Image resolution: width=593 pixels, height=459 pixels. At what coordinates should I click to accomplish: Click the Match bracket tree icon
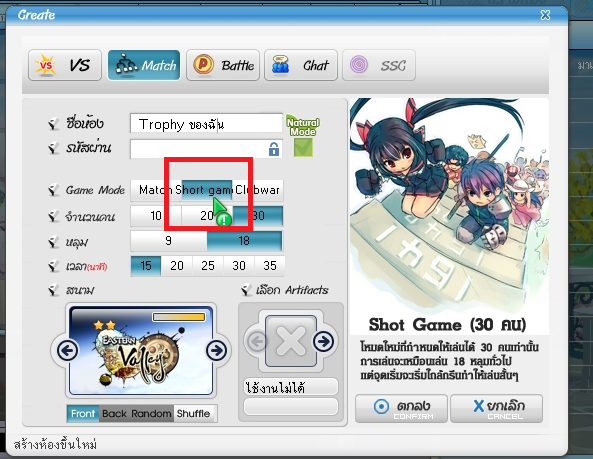(126, 64)
